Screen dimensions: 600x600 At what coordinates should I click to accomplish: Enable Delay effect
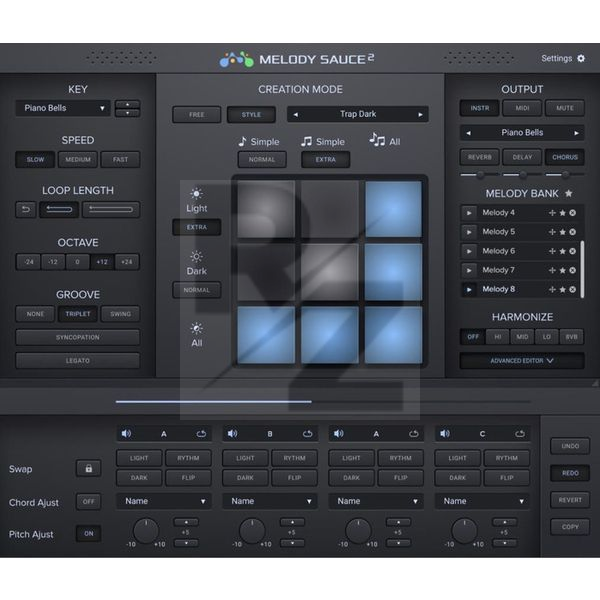click(522, 157)
